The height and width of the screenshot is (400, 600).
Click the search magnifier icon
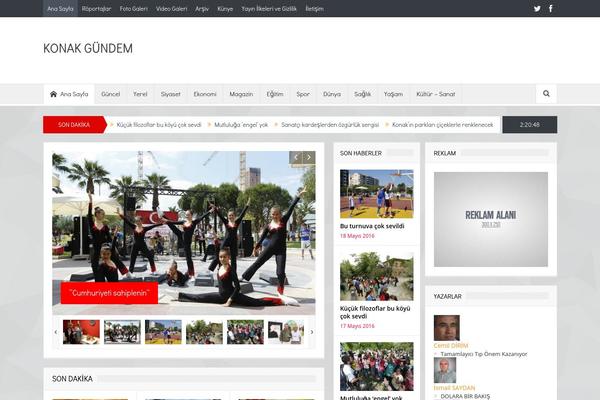click(546, 94)
